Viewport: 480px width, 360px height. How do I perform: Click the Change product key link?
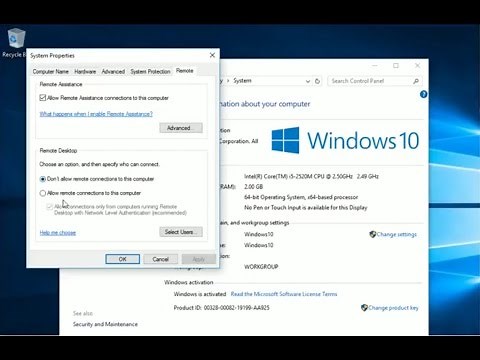coord(393,308)
